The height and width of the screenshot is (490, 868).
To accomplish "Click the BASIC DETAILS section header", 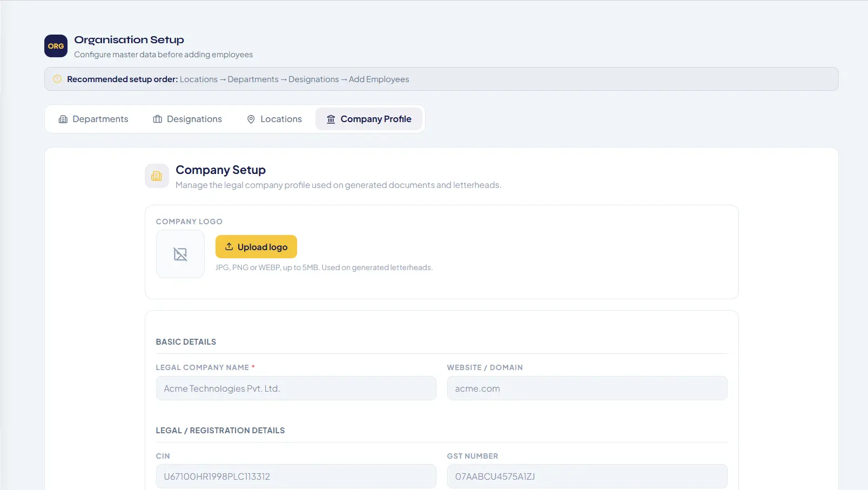I will click(x=186, y=342).
